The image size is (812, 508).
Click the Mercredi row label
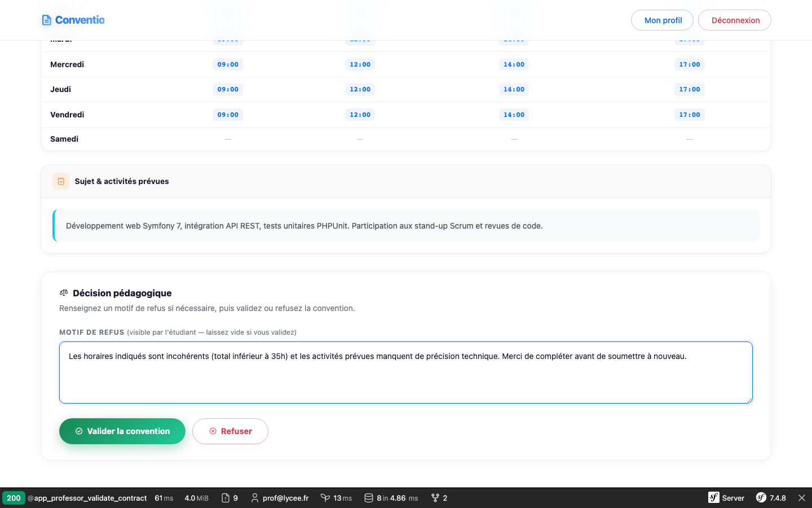click(67, 64)
